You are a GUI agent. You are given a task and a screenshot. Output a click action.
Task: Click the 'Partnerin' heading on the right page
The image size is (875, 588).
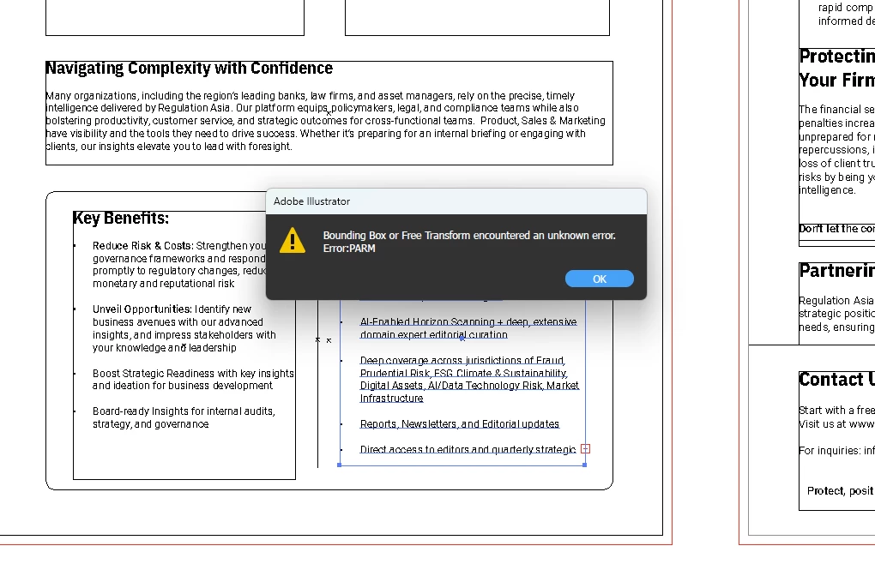point(836,271)
